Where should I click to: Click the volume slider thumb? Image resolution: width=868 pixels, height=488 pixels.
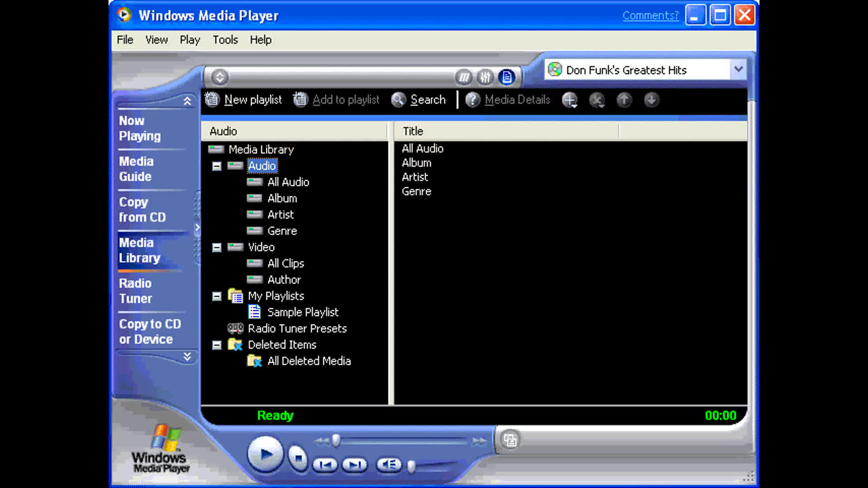click(411, 466)
